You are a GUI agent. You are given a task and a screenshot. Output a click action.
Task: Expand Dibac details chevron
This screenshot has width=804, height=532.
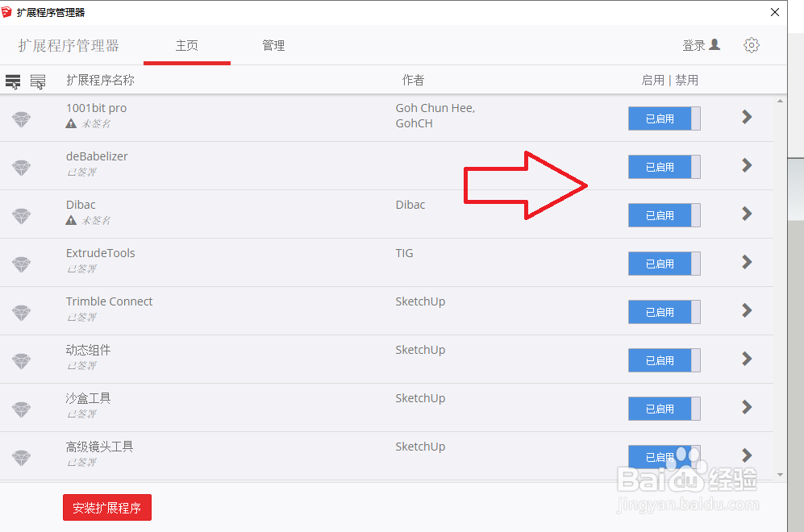pos(747,214)
